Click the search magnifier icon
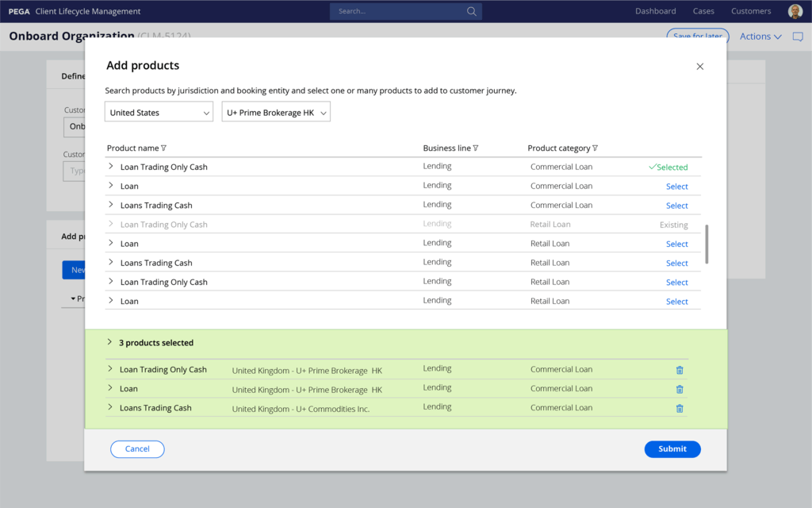812x508 pixels. [x=472, y=11]
